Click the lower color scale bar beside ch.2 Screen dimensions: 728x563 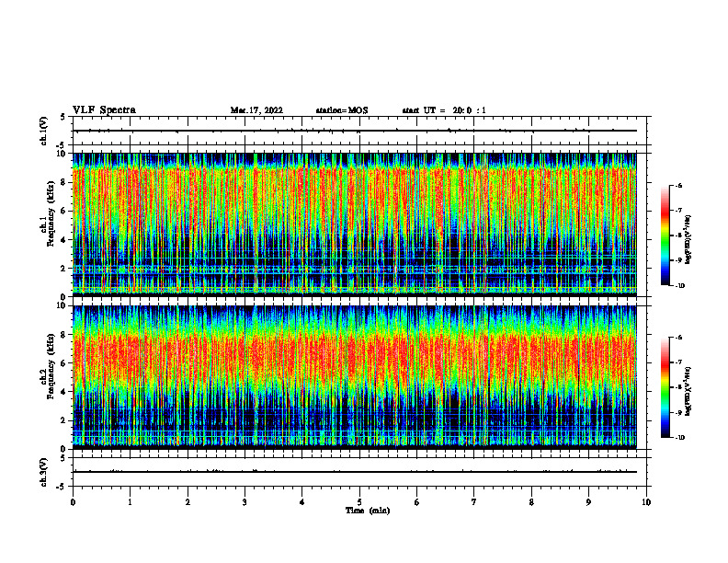[x=665, y=387]
